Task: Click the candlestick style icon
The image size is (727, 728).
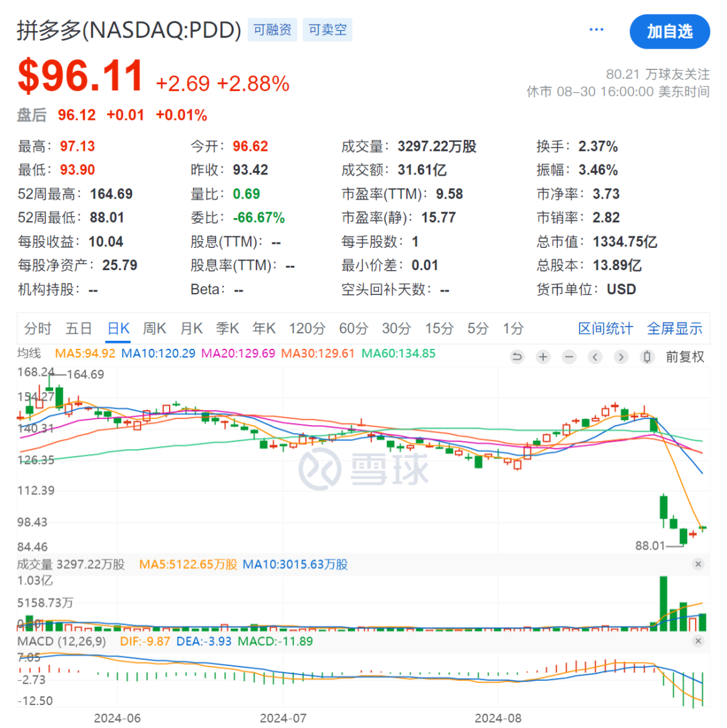Action: (648, 357)
